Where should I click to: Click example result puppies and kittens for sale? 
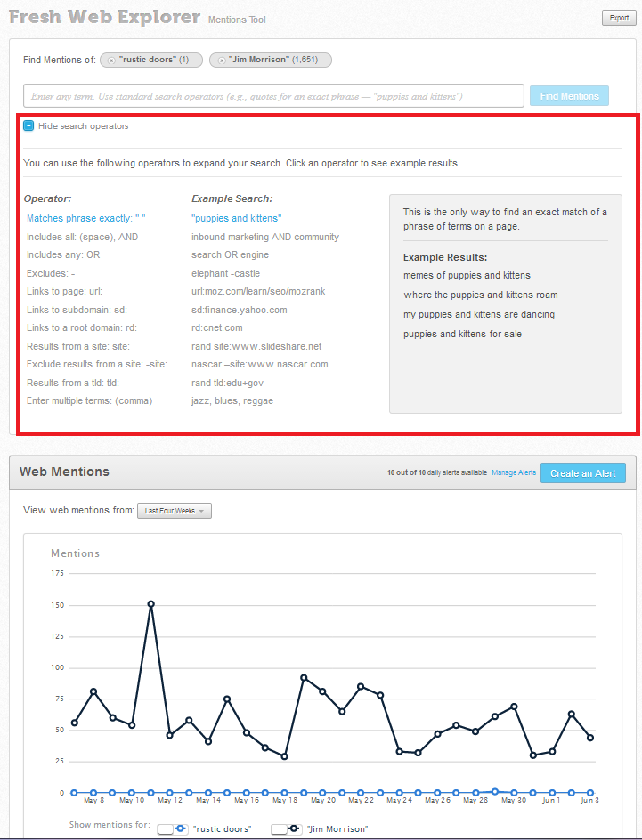[462, 334]
